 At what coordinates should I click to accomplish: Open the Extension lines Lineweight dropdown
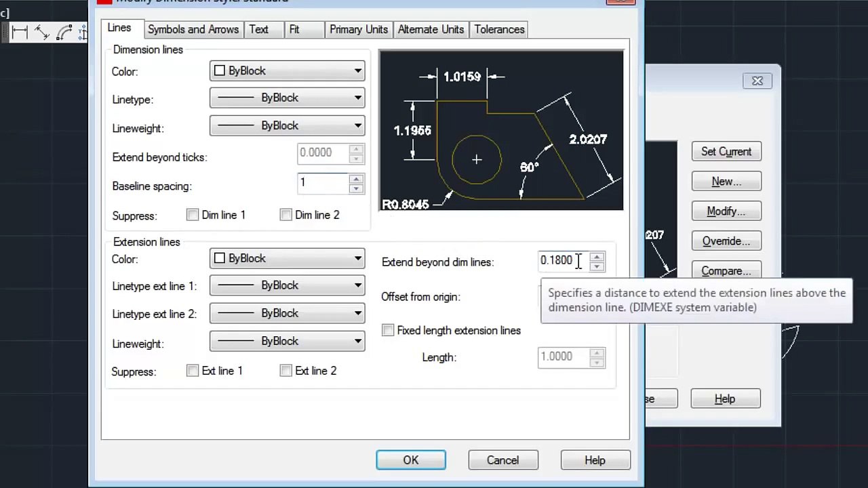point(288,342)
